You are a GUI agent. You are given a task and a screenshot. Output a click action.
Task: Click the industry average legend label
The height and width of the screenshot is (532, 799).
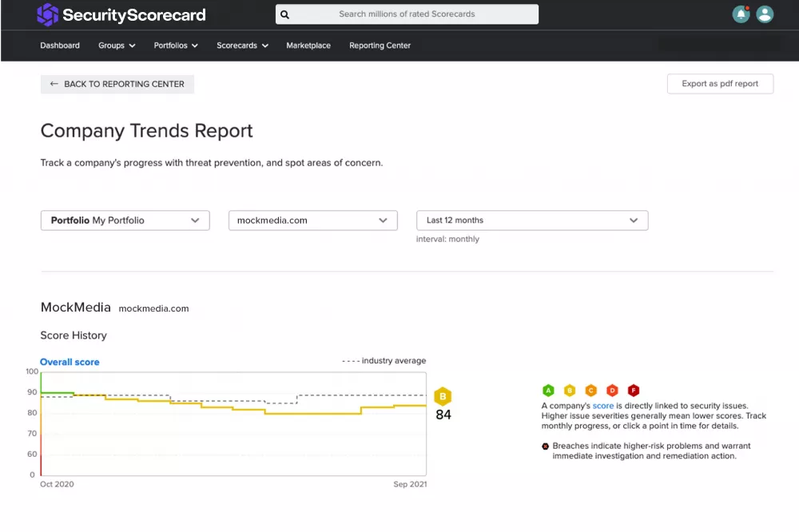[x=394, y=361]
